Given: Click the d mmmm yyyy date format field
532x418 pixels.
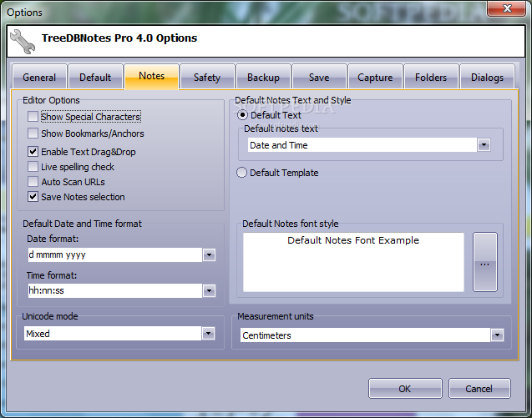Looking at the screenshot, I should click(x=115, y=254).
